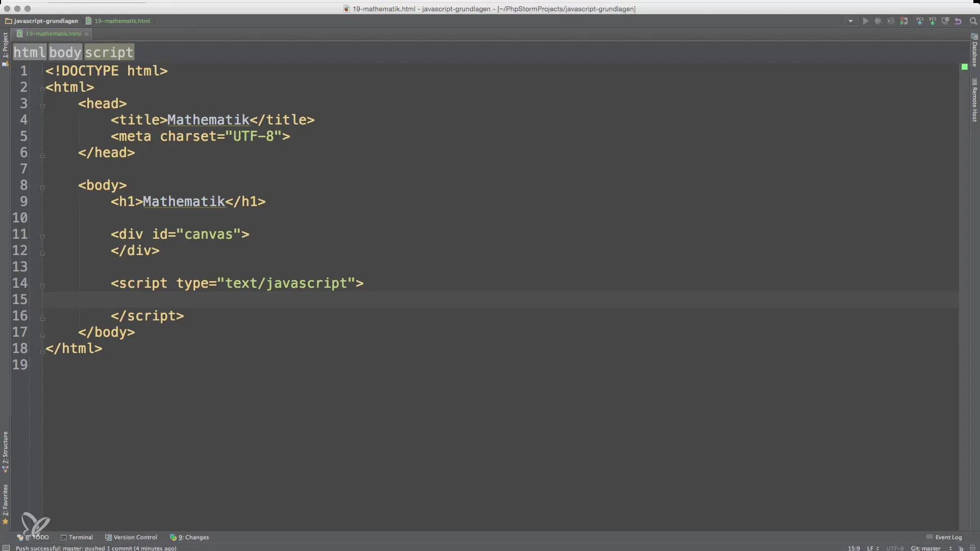Click the fold end marker on line 16
The image size is (980, 551).
coord(42,318)
